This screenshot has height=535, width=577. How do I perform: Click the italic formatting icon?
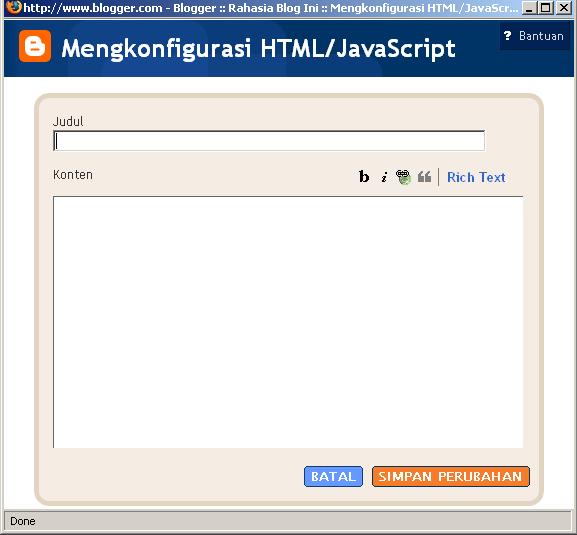point(384,177)
